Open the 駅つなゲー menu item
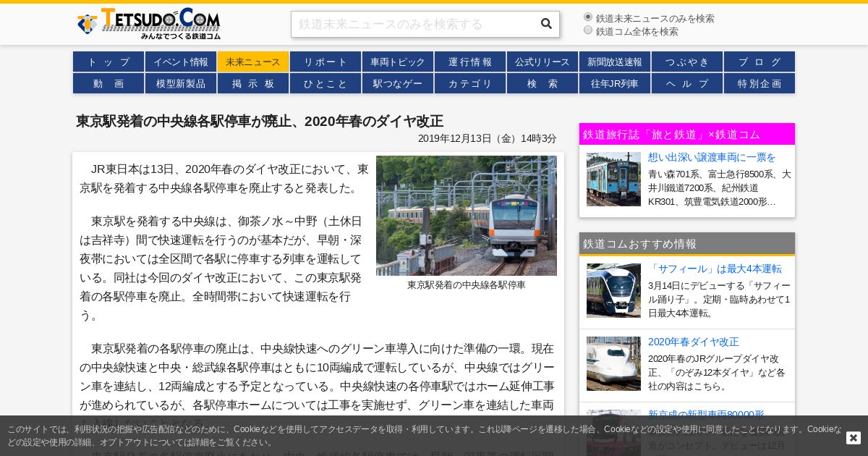This screenshot has width=868, height=456. [398, 83]
